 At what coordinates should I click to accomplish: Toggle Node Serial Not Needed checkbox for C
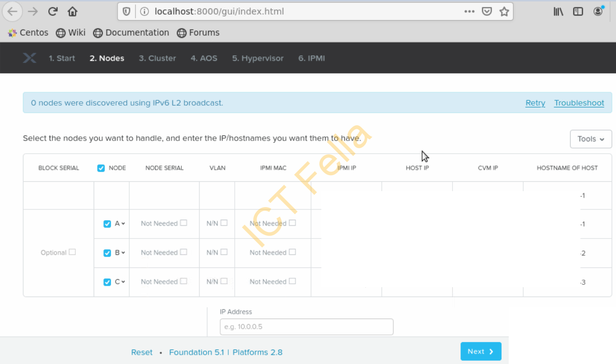click(x=184, y=281)
